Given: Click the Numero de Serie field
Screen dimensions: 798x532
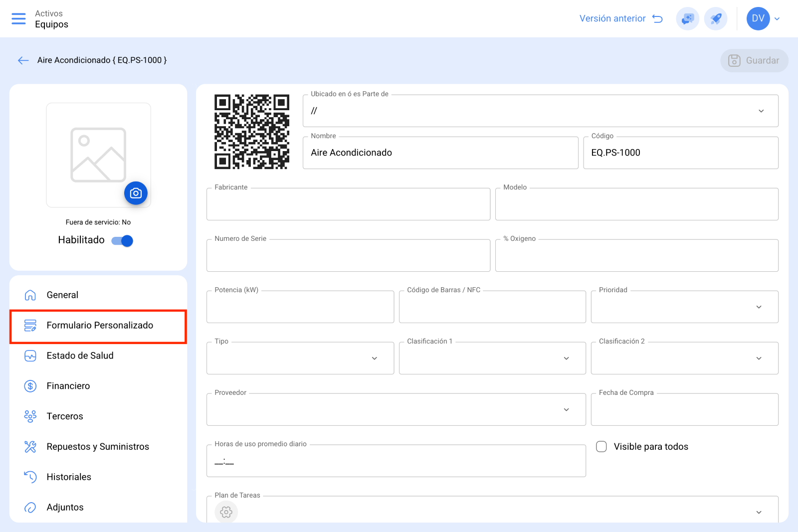Looking at the screenshot, I should point(348,255).
